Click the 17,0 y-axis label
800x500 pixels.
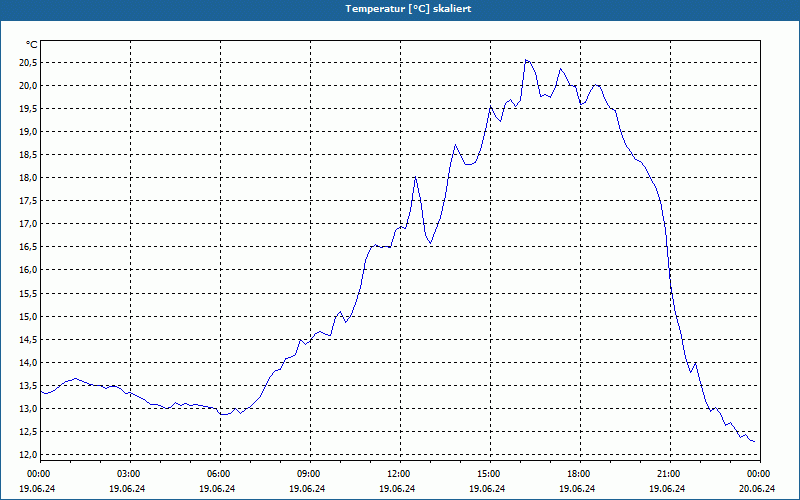pos(29,224)
